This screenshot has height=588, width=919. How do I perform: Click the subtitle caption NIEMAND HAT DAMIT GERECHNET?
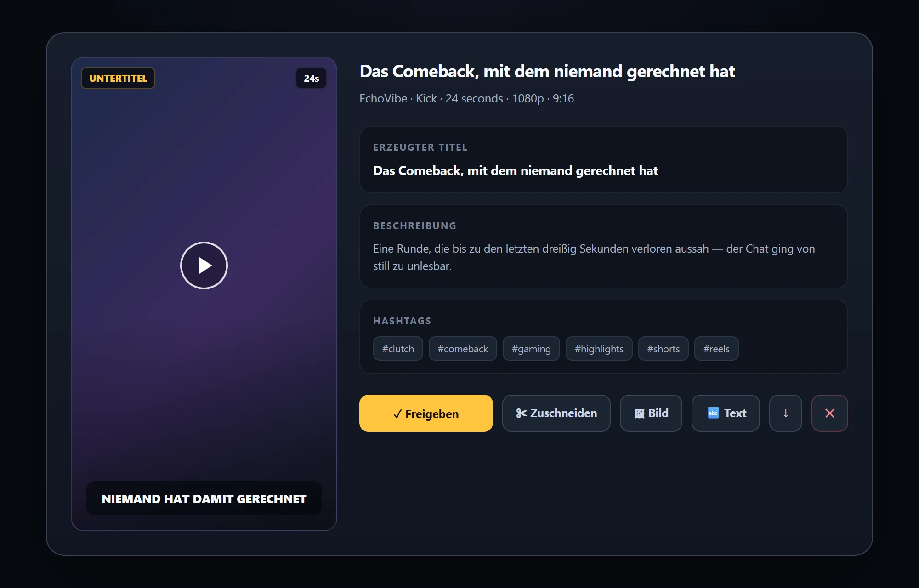pyautogui.click(x=204, y=498)
